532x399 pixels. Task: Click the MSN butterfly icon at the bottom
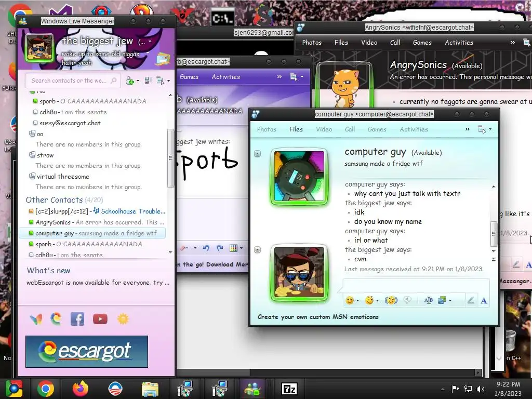tap(36, 319)
